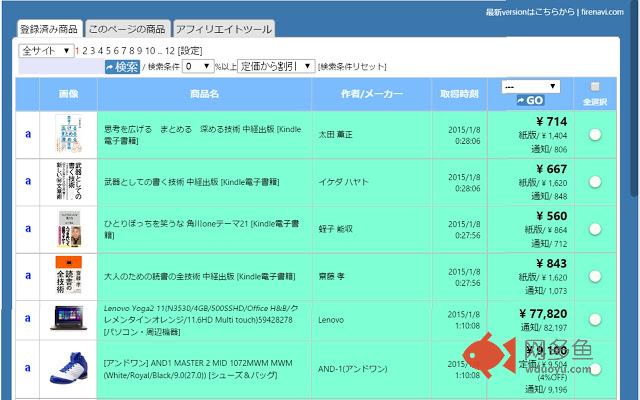The width and height of the screenshot is (640, 400).
Task: Open the Lenovo Yoga2 laptop thumbnail
Action: click(x=69, y=318)
